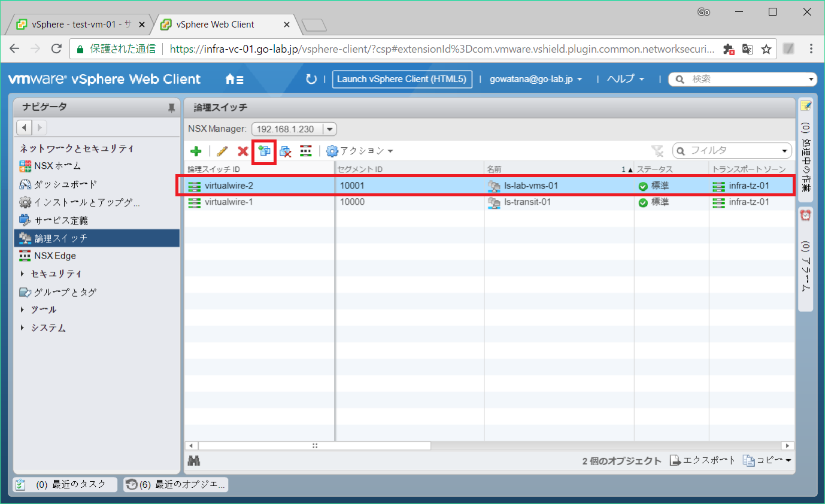The image size is (825, 504).
Task: Bookmark this page with star icon
Action: 766,49
